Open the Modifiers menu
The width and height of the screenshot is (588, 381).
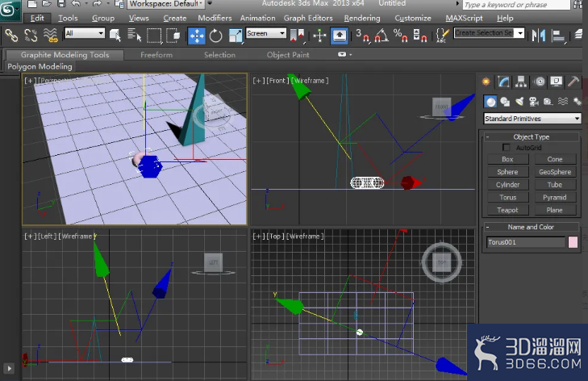[x=215, y=18]
